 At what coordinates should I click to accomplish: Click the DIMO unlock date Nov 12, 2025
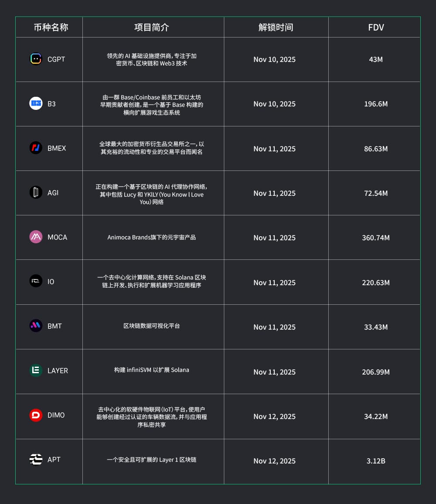point(274,416)
